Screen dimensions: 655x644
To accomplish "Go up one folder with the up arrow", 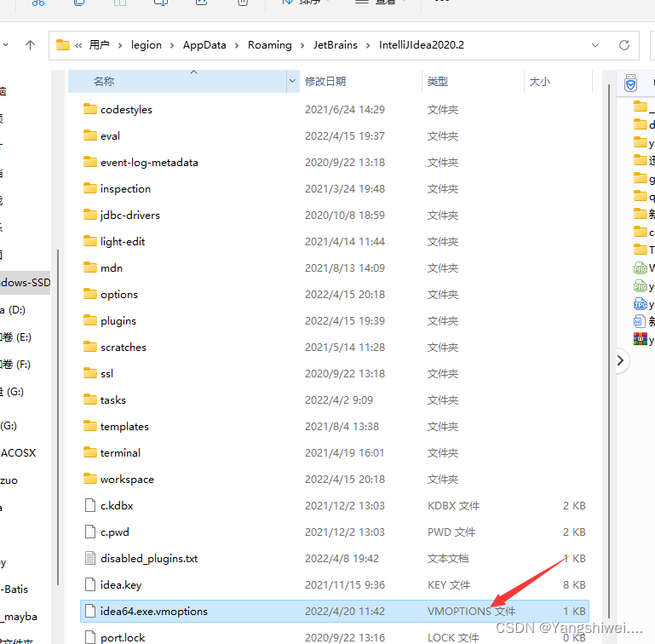I will coord(30,45).
